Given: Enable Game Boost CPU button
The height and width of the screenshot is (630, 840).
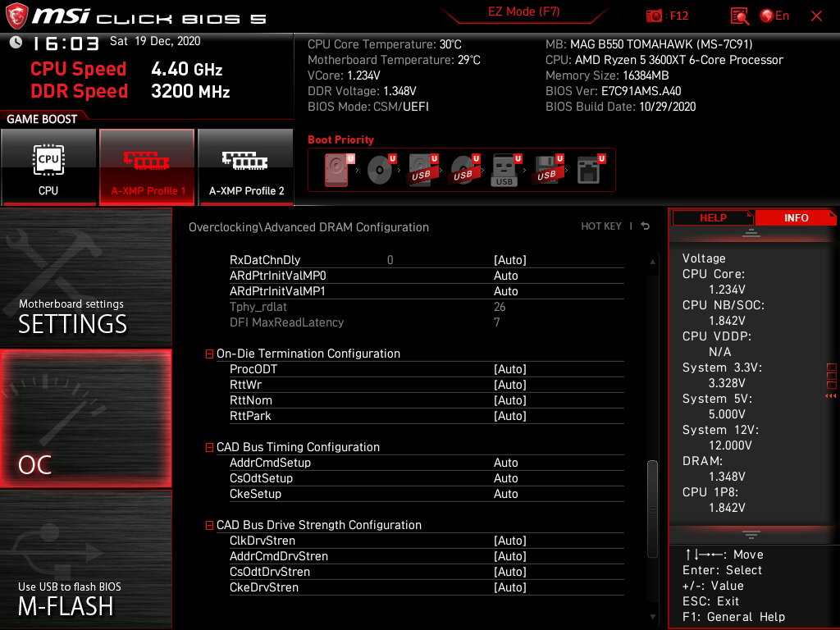Looking at the screenshot, I should [48, 167].
